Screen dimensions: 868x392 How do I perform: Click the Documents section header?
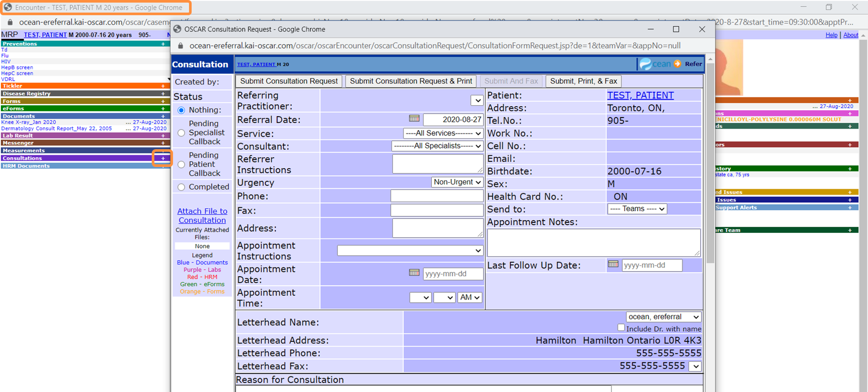pos(19,116)
